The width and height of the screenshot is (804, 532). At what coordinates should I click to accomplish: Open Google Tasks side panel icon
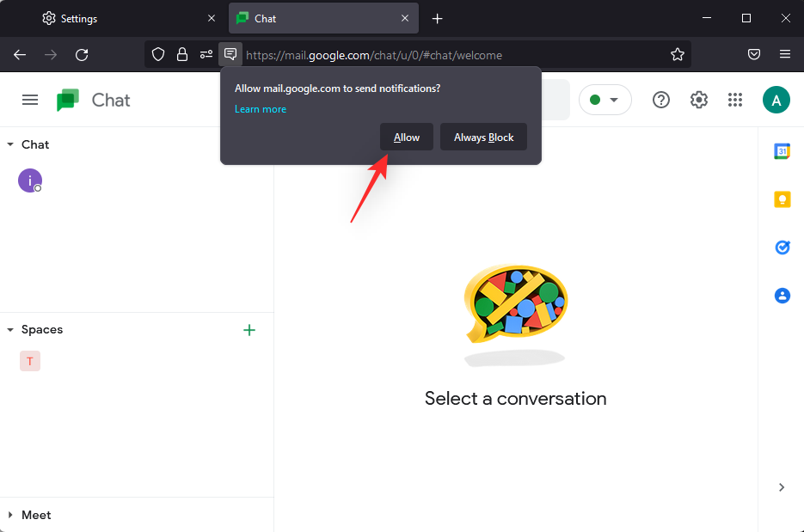coord(782,248)
